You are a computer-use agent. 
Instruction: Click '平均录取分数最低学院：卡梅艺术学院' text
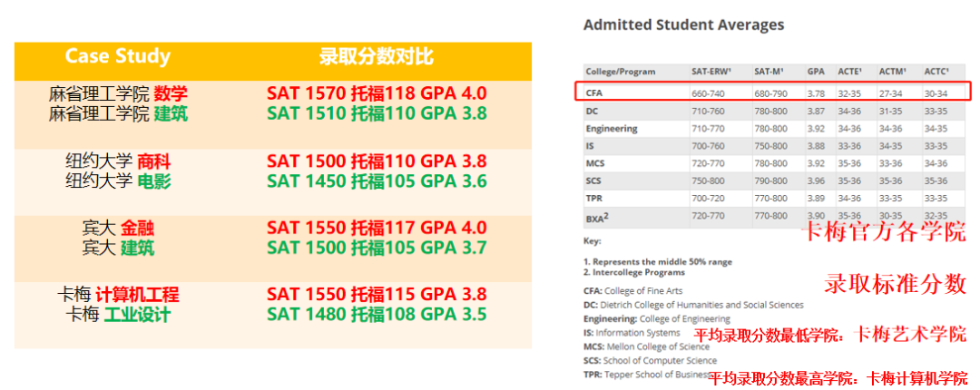coord(830,335)
